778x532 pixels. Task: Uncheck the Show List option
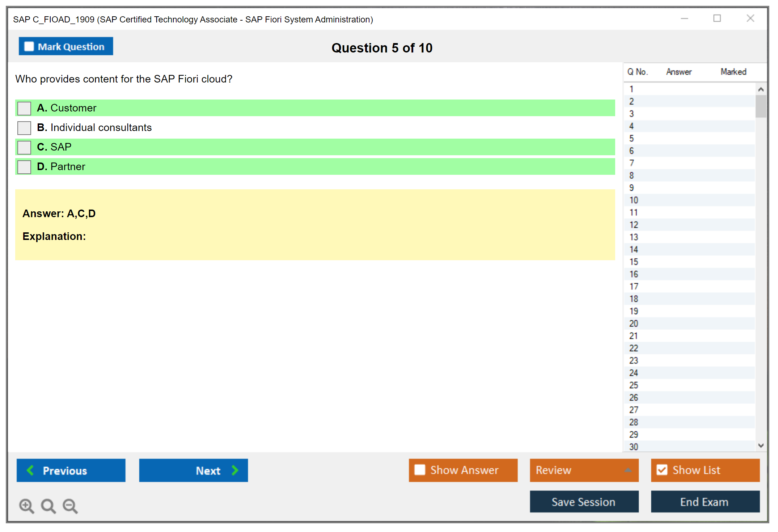click(x=662, y=470)
